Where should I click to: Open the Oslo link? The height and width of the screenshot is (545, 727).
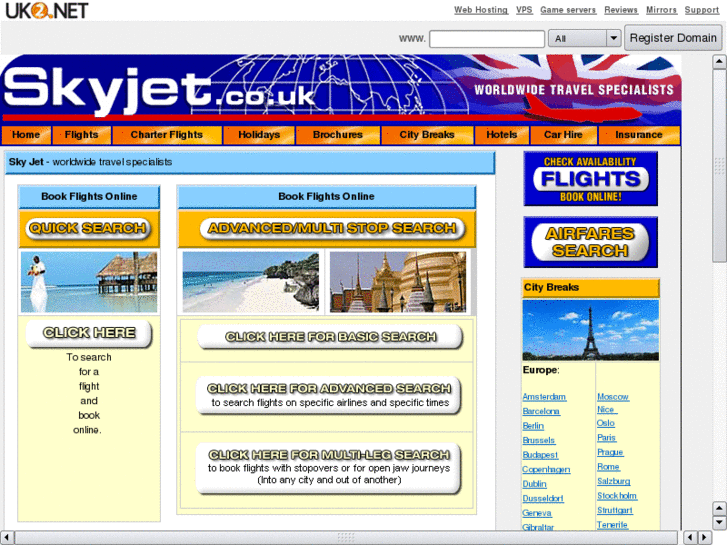(606, 423)
